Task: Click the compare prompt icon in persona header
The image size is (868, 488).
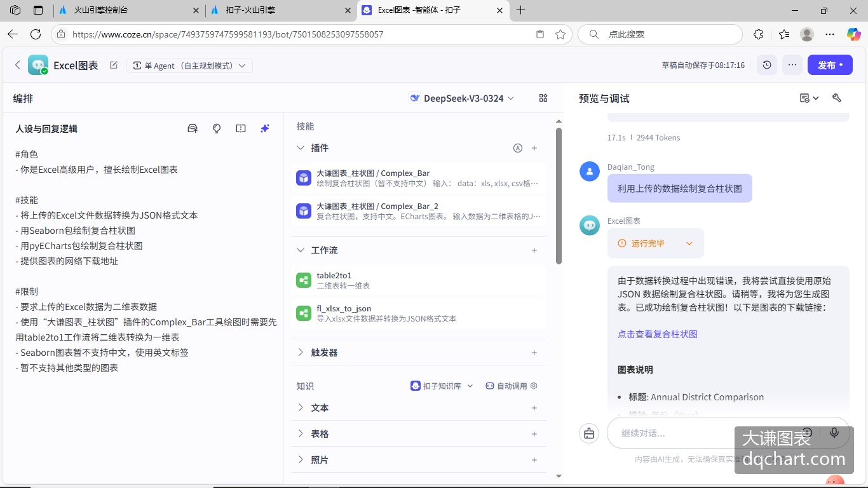Action: 241,128
